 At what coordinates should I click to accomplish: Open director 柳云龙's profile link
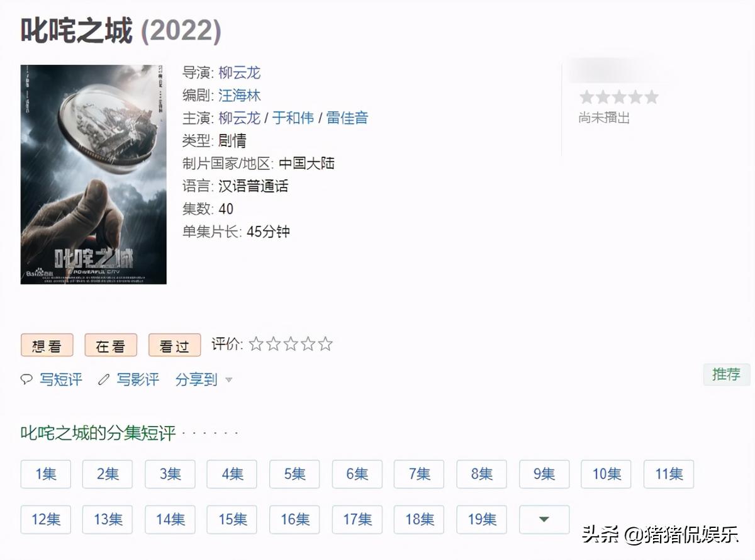click(240, 73)
